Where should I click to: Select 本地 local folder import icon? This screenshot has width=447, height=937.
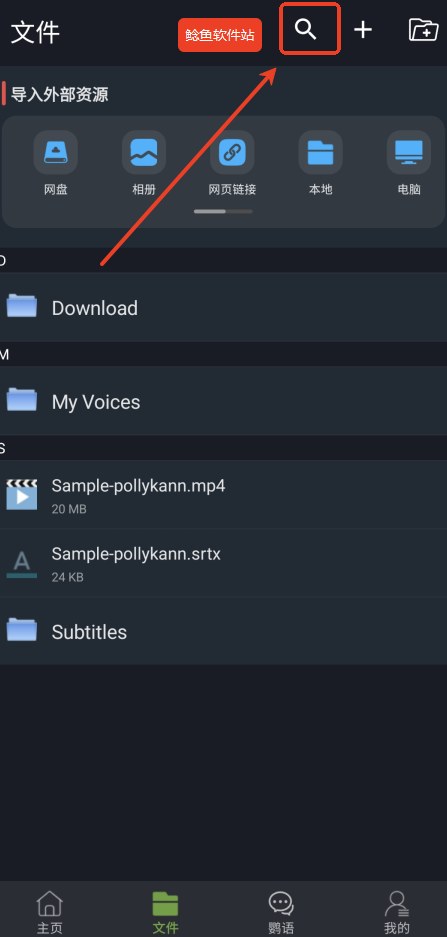320,152
